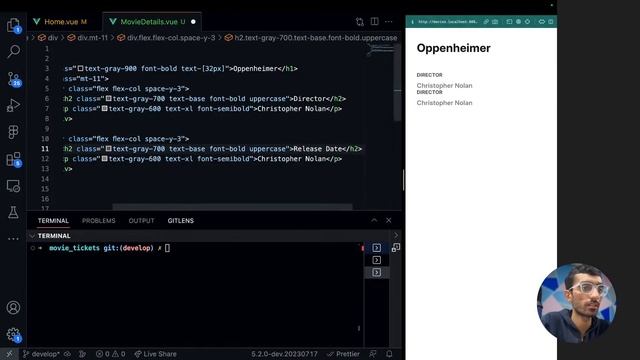Click the code minimap
The height and width of the screenshot is (360, 640).
(380, 51)
